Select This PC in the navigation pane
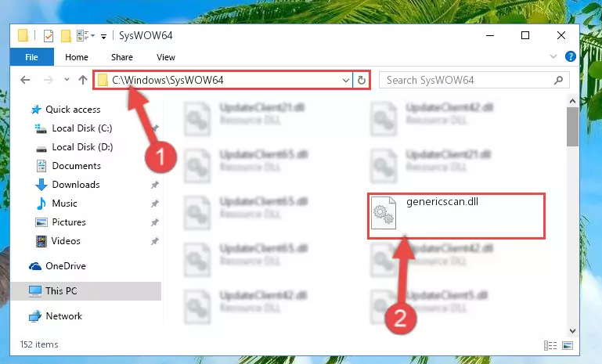602x364 pixels. click(x=86, y=291)
